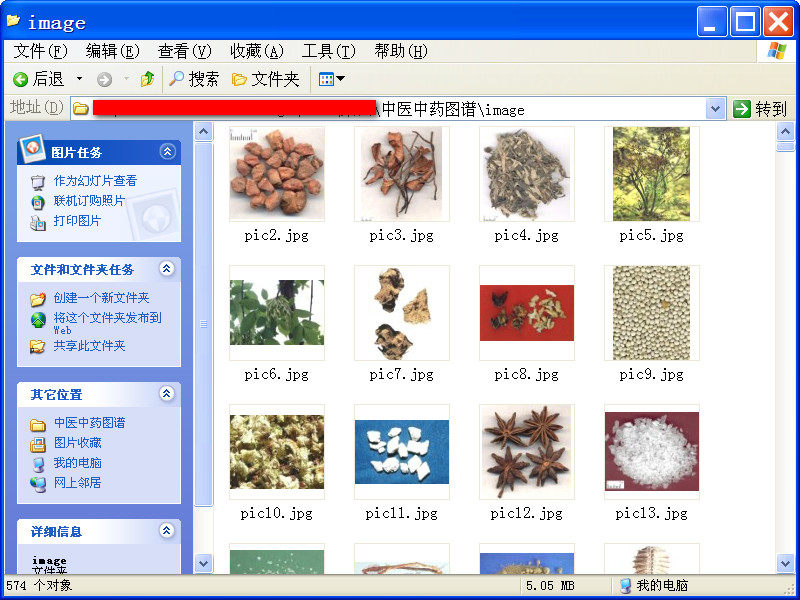Viewport: 800px width, 600px height.
Task: Click 共享此文件夹 link
Action: tap(89, 345)
